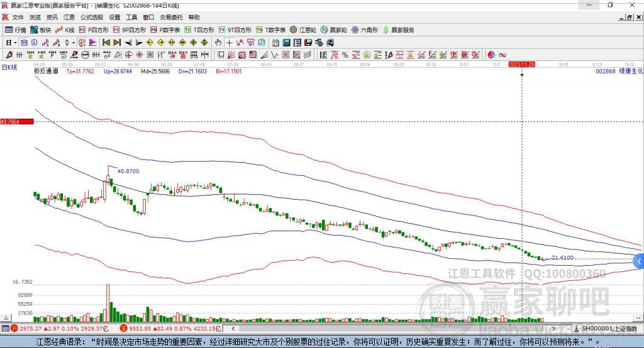Open the 帮助 menu
The height and width of the screenshot is (348, 644).
[x=194, y=17]
